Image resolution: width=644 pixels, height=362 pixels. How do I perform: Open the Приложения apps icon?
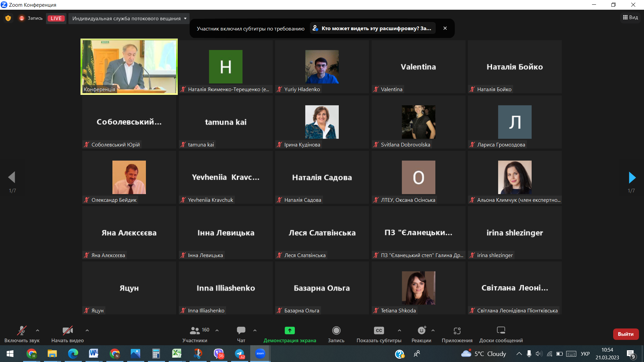[457, 330]
